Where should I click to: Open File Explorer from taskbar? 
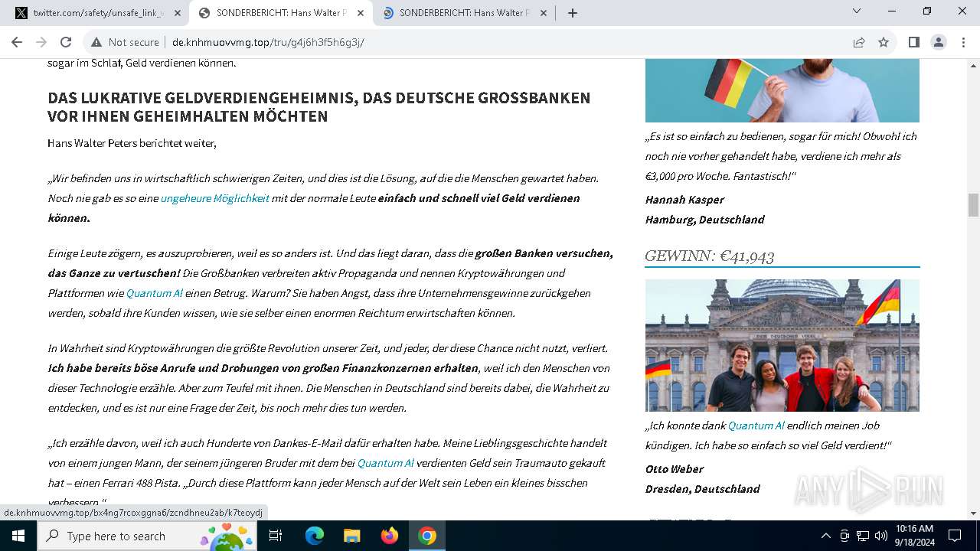(351, 536)
